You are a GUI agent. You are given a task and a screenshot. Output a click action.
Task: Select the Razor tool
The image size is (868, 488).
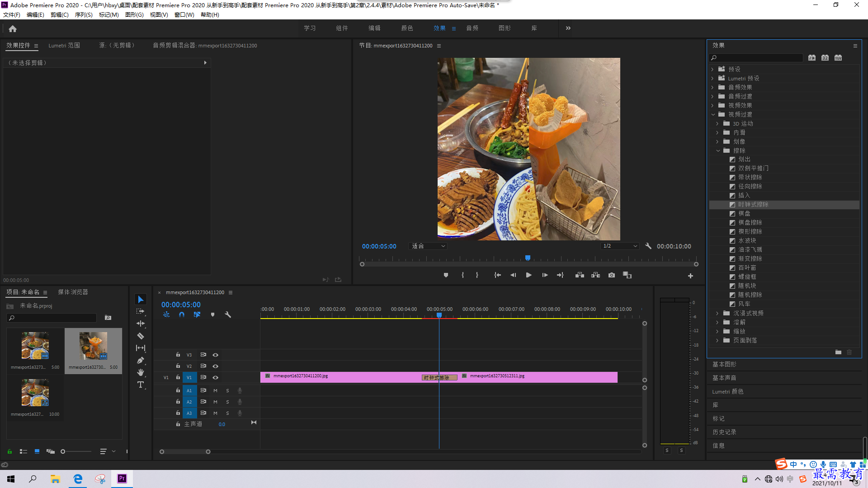(141, 336)
